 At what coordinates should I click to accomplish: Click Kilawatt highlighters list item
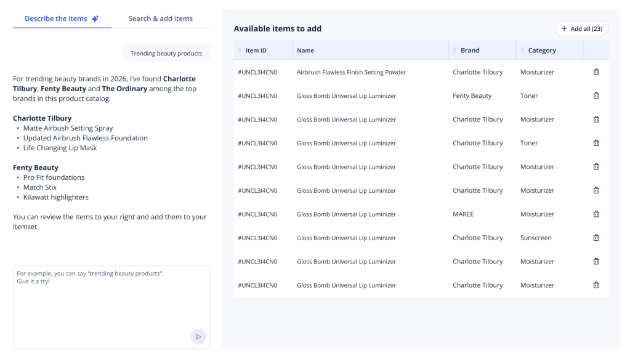click(56, 197)
